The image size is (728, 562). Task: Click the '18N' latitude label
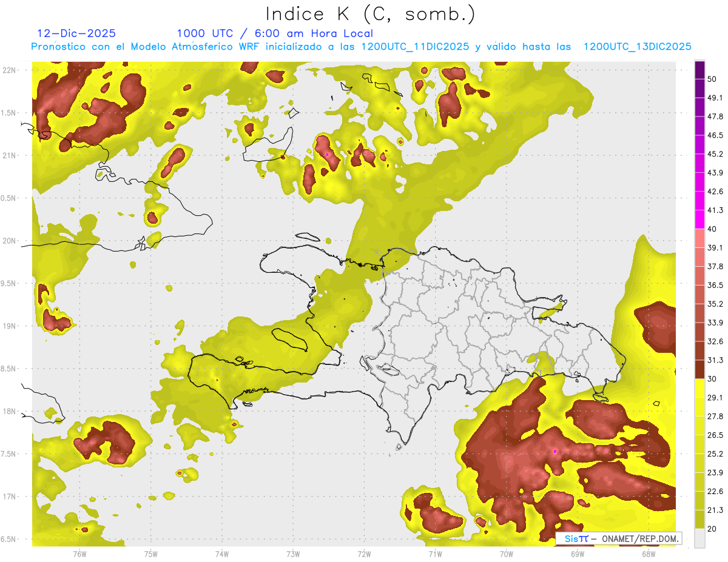[x=9, y=411]
